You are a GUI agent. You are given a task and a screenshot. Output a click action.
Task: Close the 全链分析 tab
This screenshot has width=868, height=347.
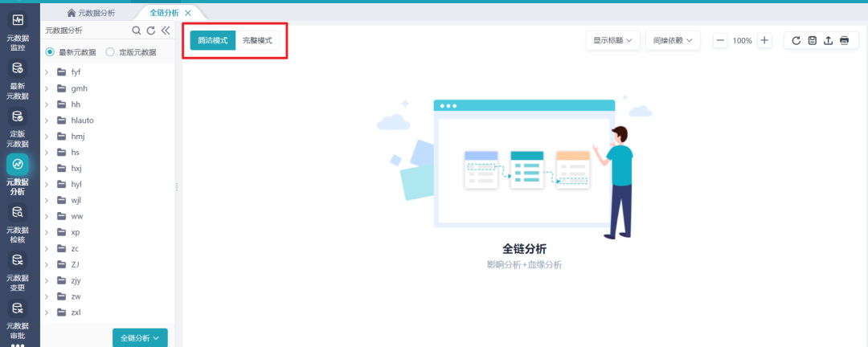click(x=188, y=13)
